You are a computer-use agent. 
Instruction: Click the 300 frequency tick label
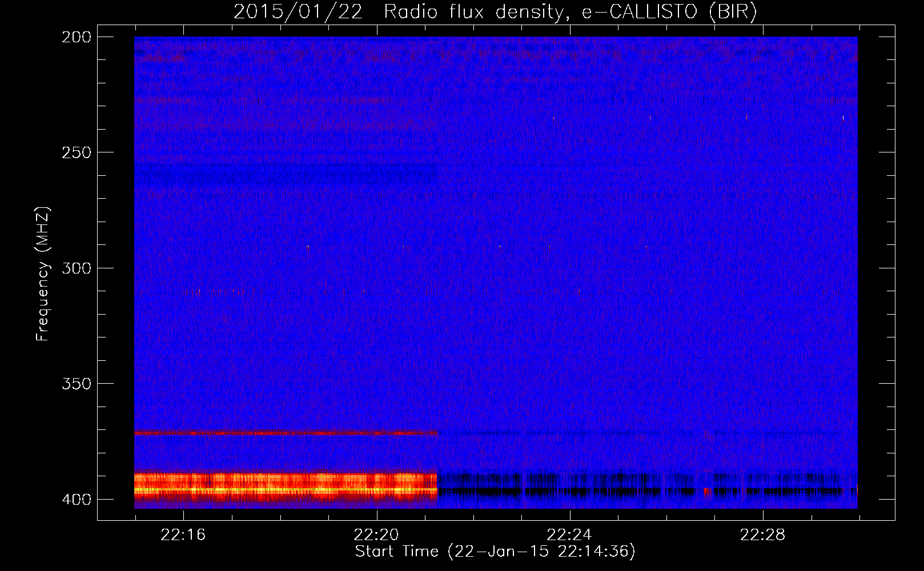tap(77, 268)
